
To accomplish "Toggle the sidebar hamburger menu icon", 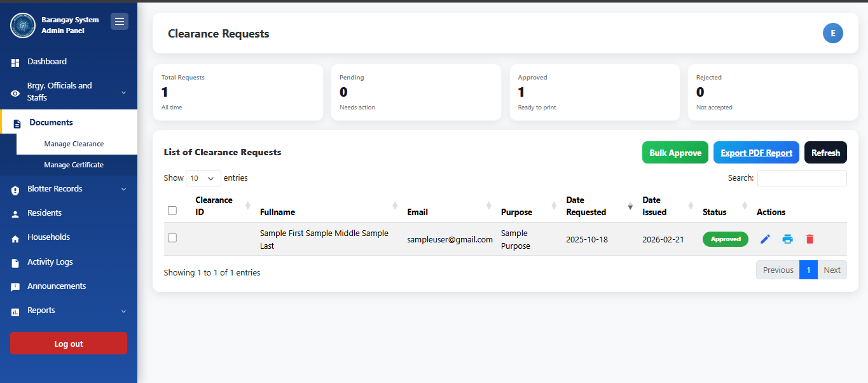I will pos(120,22).
